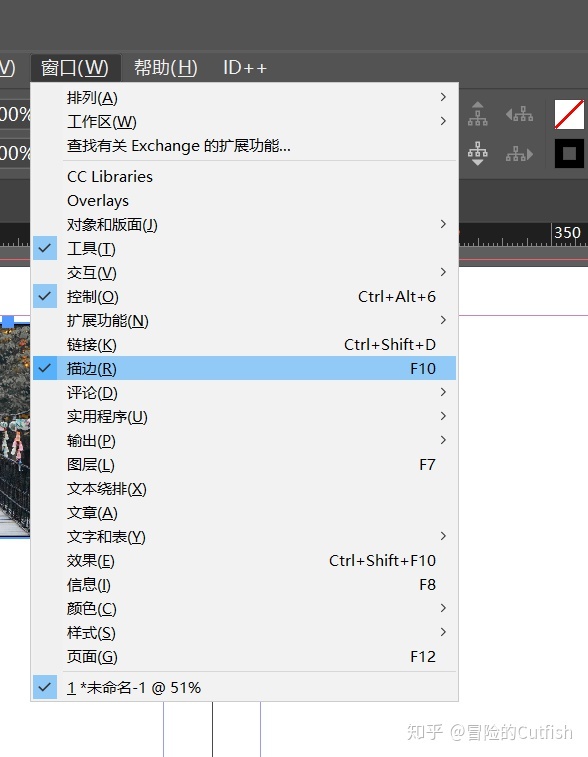Click the select container icon in control bar
Image resolution: width=588 pixels, height=757 pixels.
coord(477,114)
